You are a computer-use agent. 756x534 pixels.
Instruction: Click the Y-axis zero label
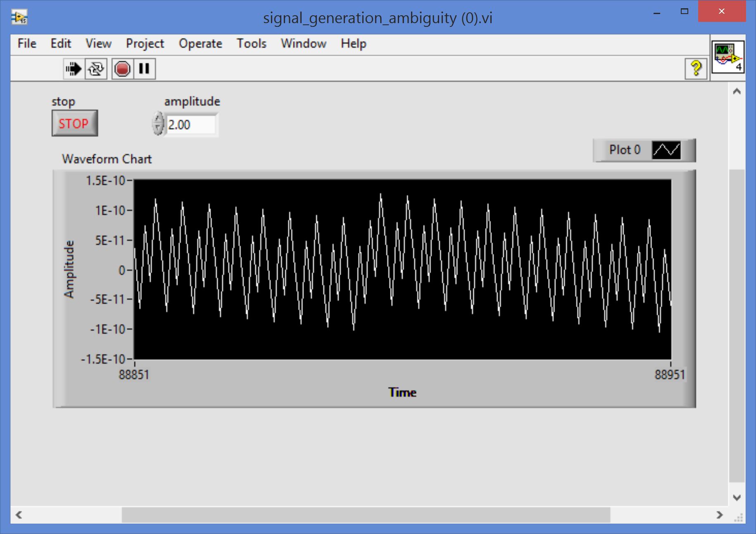click(122, 270)
